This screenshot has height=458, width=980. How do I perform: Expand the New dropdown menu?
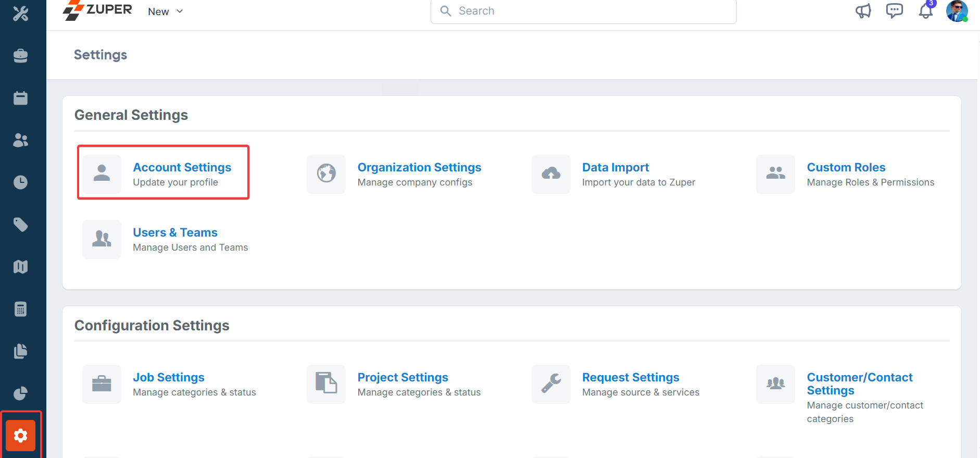pyautogui.click(x=165, y=11)
